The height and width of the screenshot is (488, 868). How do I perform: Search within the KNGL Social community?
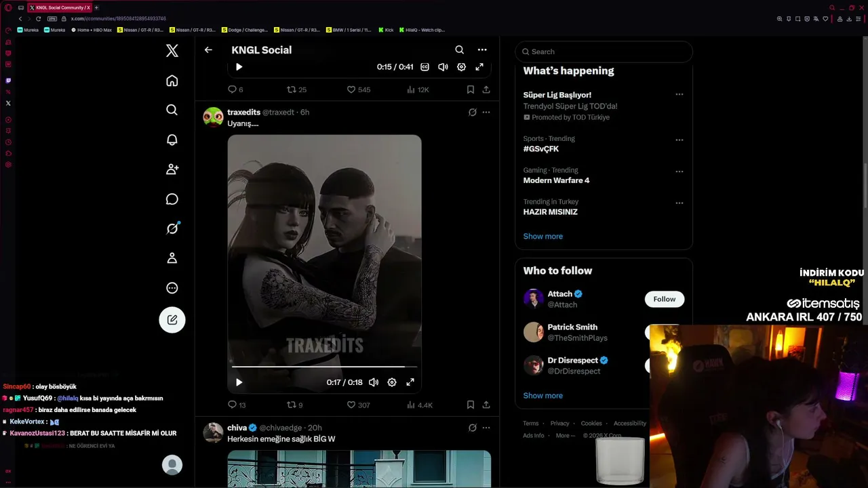click(460, 49)
